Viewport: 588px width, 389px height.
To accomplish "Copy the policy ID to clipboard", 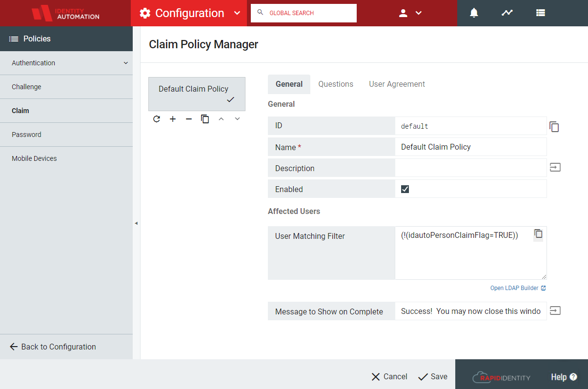I will pyautogui.click(x=554, y=127).
